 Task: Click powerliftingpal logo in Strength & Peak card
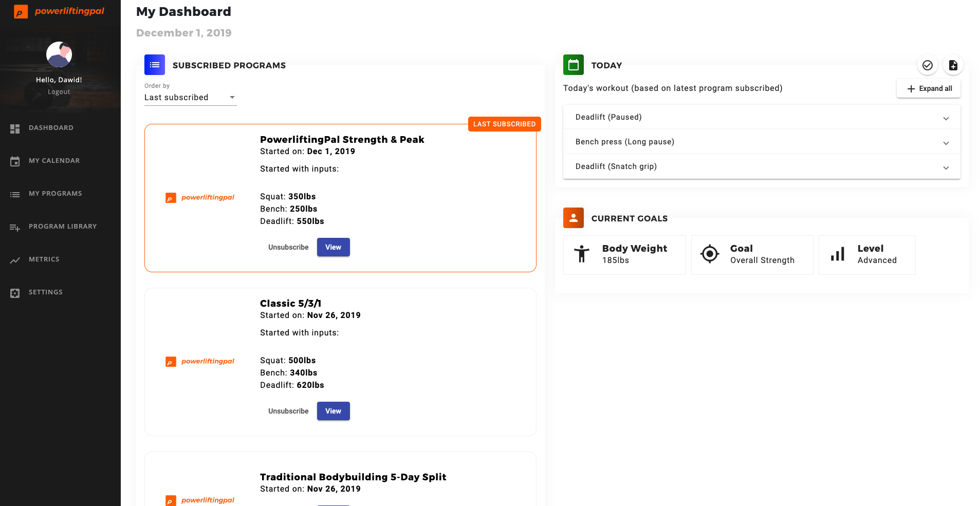point(200,198)
